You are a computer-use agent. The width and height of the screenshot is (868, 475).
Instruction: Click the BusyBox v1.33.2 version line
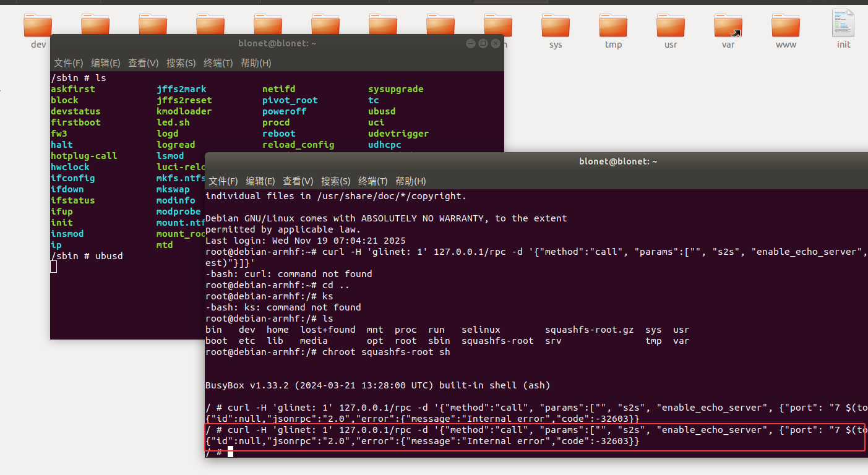378,385
